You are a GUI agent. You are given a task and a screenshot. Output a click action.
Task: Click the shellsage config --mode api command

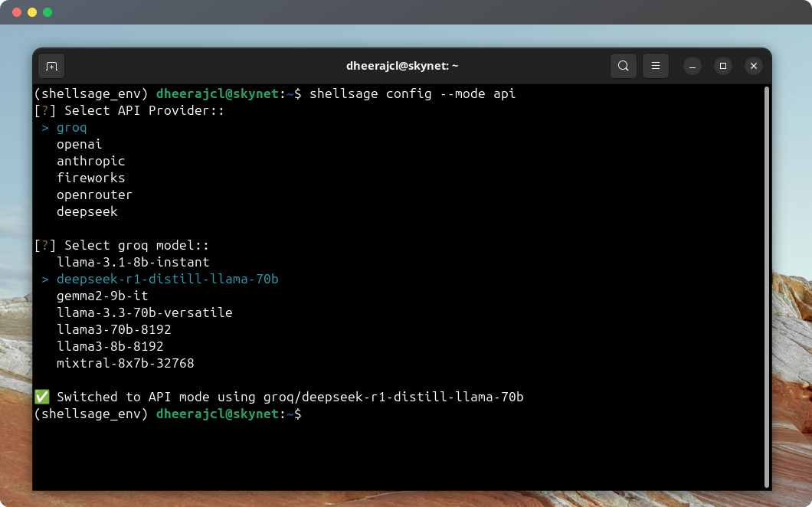[x=412, y=93]
